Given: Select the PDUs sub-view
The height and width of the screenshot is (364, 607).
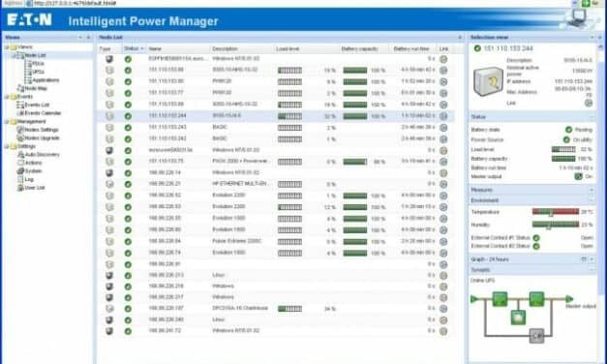Looking at the screenshot, I should pos(38,64).
